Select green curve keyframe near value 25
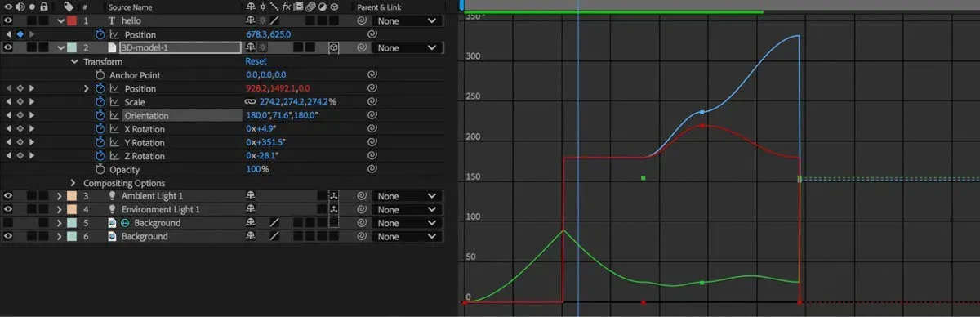The width and height of the screenshot is (980, 317). click(x=702, y=283)
